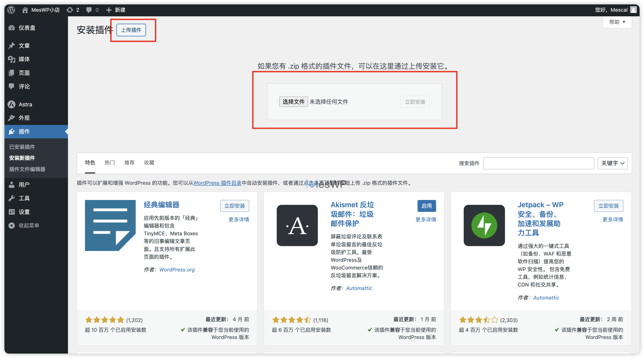Image resolution: width=644 pixels, height=358 pixels.
Task: Switch to the 热门 tab
Action: (x=109, y=163)
